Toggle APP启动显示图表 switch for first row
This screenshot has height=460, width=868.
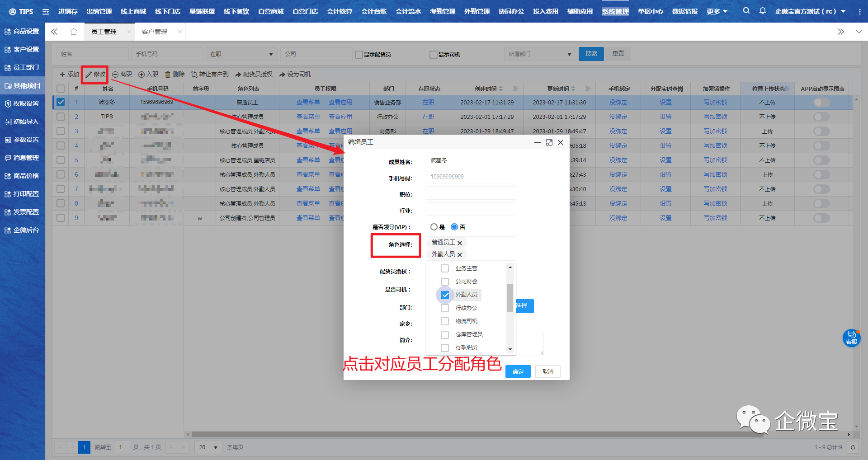coord(821,103)
